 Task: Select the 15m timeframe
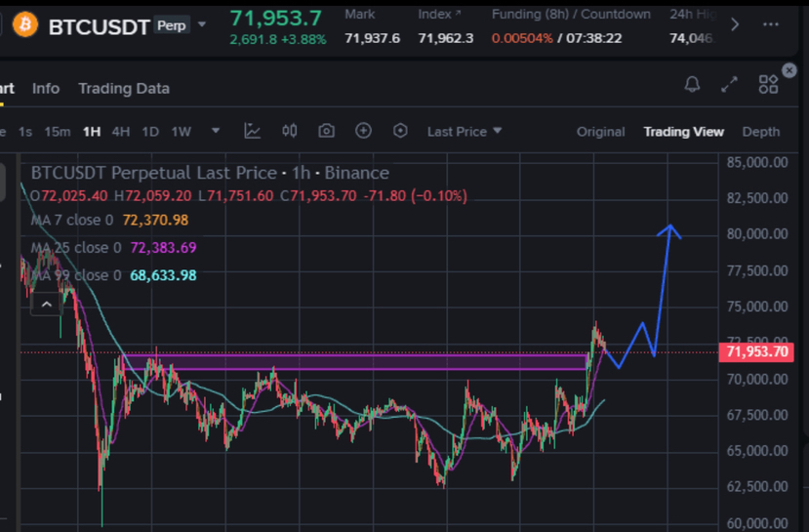coord(58,132)
